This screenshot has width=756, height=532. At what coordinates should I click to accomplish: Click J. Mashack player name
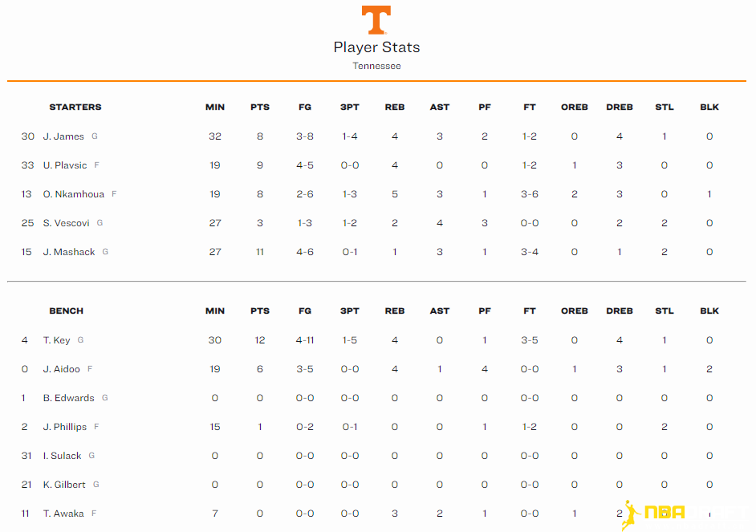click(x=69, y=252)
